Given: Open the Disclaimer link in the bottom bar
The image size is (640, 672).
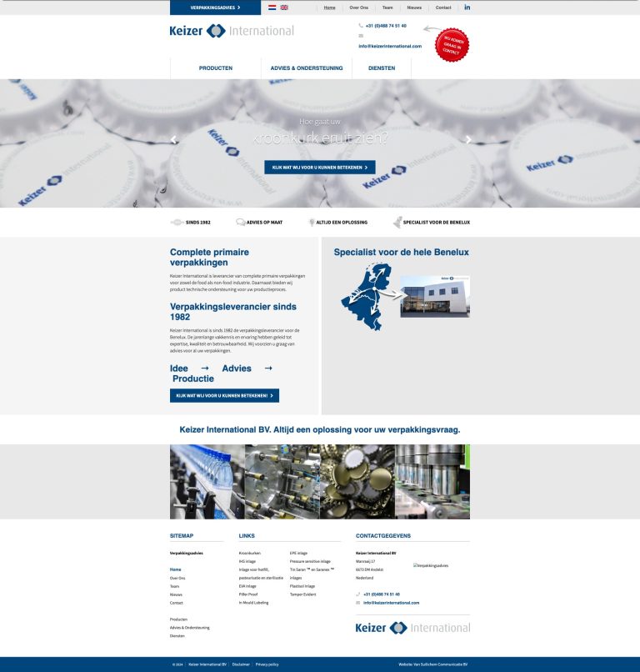Looking at the screenshot, I should coord(241,664).
